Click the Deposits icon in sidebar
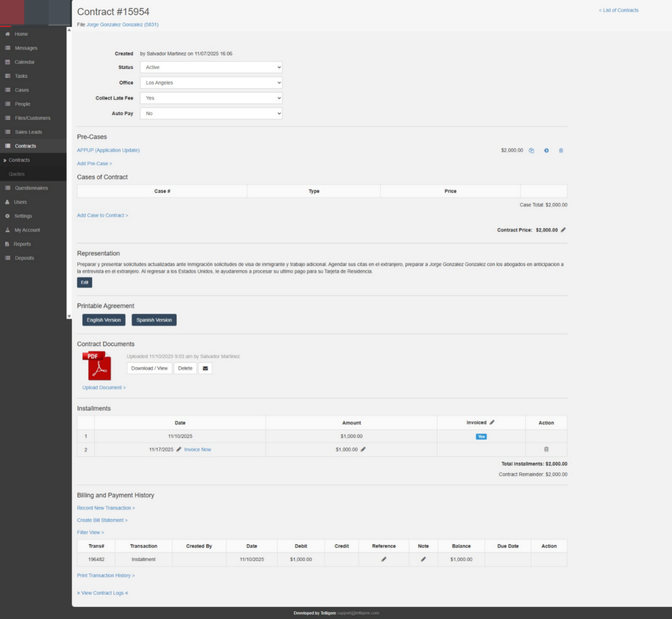The width and height of the screenshot is (672, 619). [7, 258]
